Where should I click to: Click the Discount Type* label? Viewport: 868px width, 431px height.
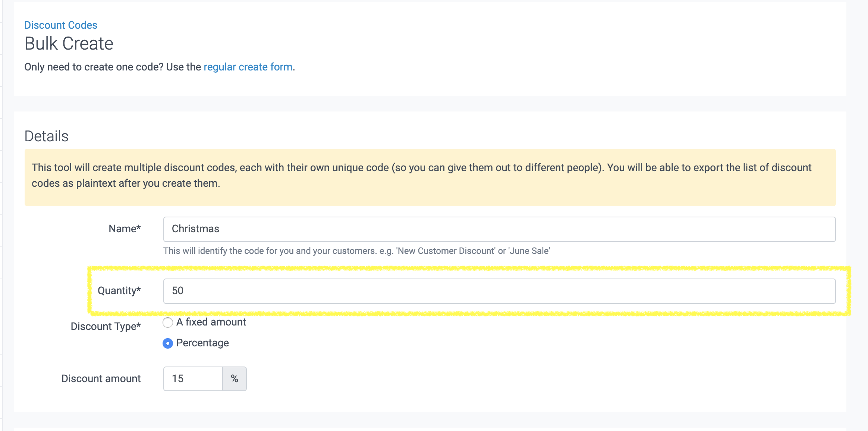coord(106,326)
